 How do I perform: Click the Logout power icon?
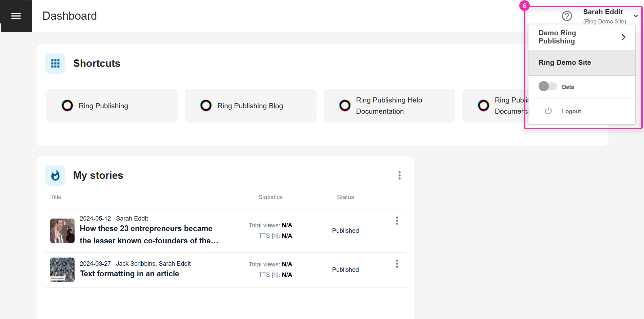pyautogui.click(x=548, y=111)
